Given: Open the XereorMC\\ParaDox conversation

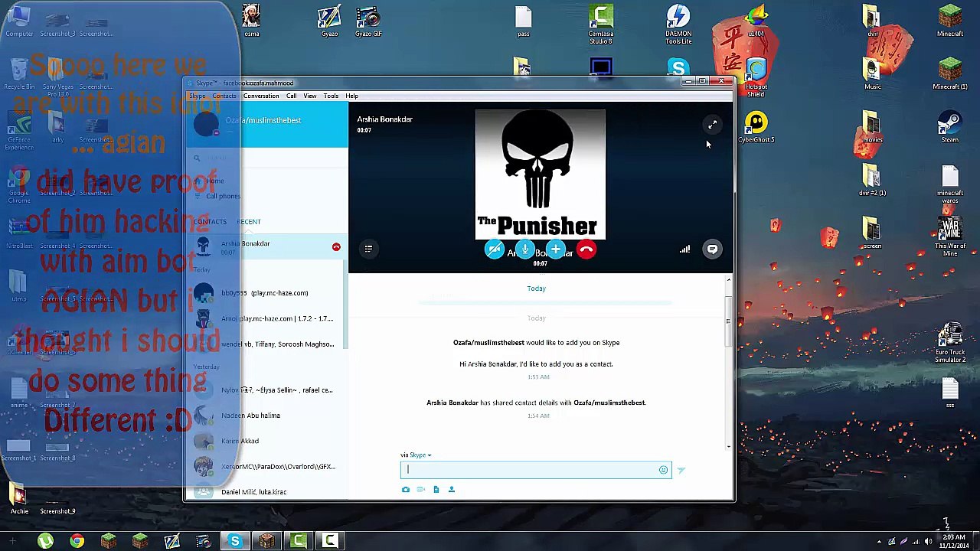Looking at the screenshot, I should coord(265,467).
